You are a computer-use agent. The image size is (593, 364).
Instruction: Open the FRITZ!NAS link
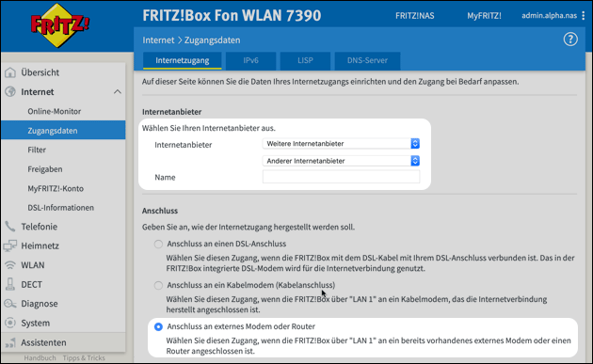414,16
